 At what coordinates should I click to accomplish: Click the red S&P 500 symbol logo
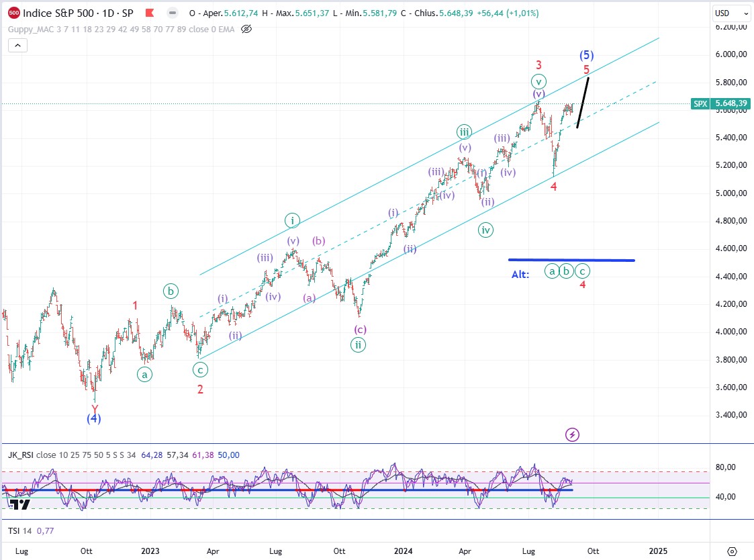(x=14, y=13)
